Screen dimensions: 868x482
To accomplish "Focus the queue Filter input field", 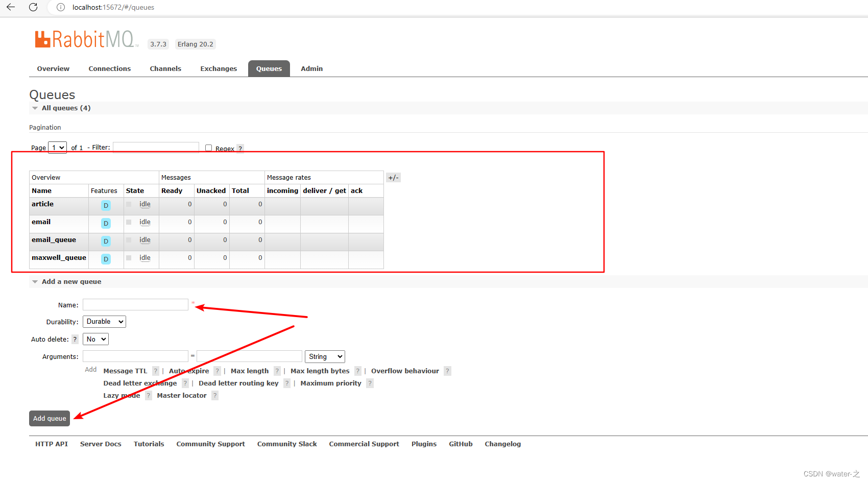I will [156, 148].
